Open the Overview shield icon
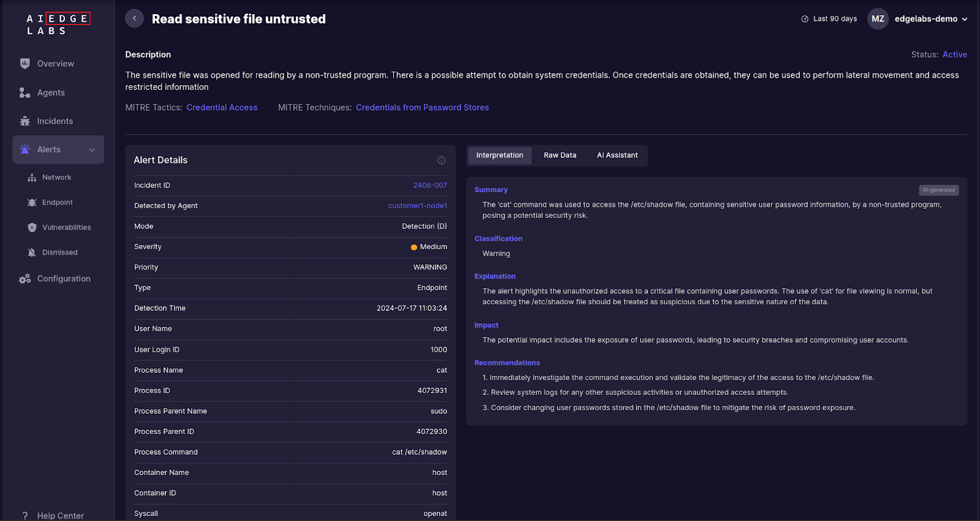The width and height of the screenshot is (980, 521). click(x=25, y=64)
